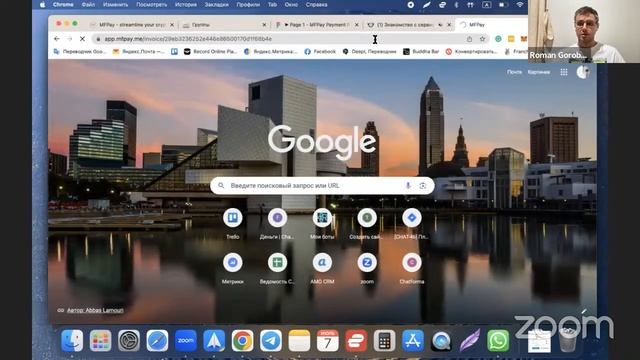Open the Chatforma shortcut
Image resolution: width=640 pixels, height=360 pixels.
pos(411,268)
